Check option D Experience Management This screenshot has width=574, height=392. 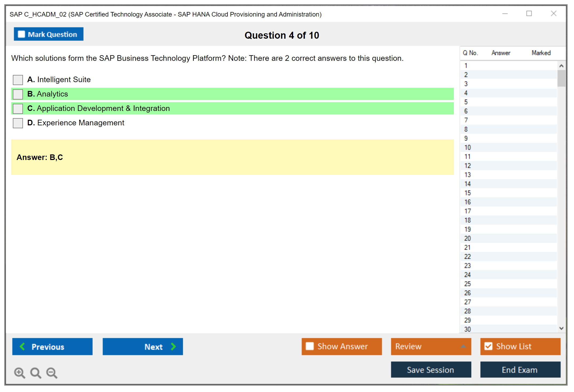click(18, 123)
